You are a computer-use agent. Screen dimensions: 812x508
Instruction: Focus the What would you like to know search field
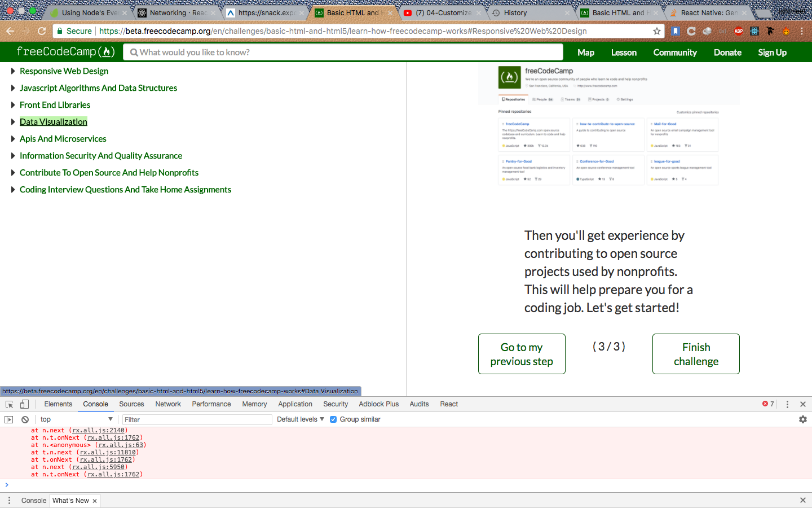[343, 52]
